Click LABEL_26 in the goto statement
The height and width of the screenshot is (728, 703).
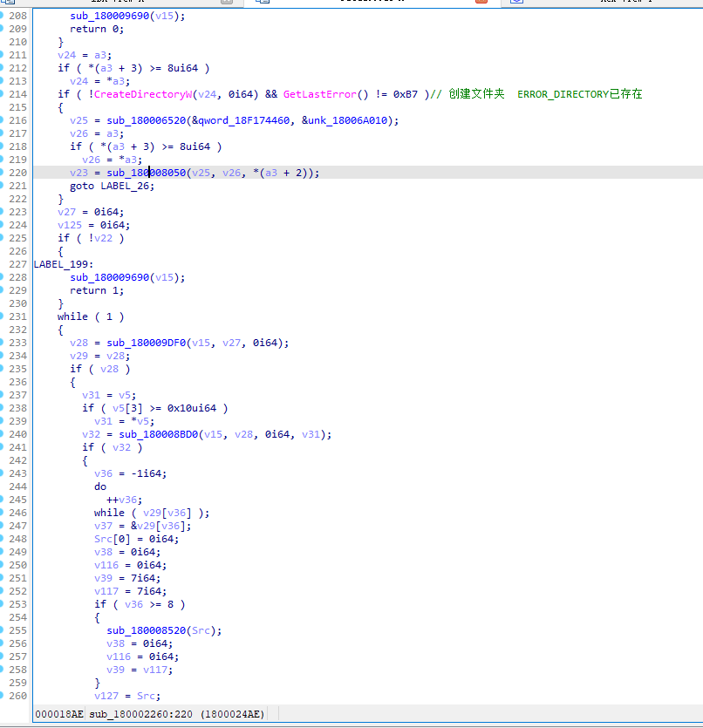click(x=125, y=186)
